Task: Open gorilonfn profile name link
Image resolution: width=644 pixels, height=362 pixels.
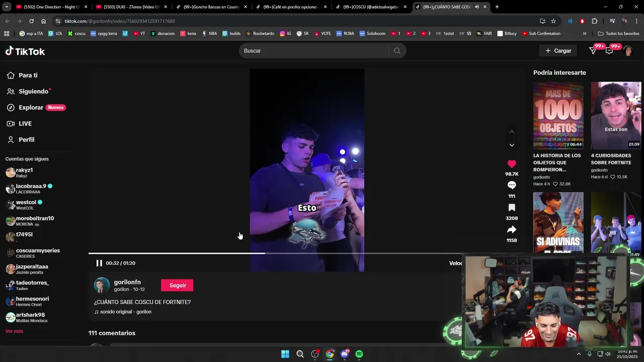Action: click(127, 282)
